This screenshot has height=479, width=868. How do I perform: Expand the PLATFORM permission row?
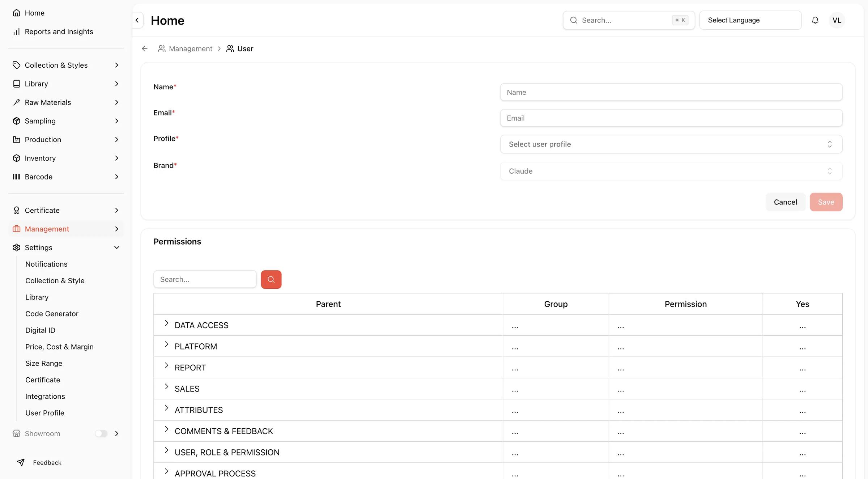(x=166, y=344)
